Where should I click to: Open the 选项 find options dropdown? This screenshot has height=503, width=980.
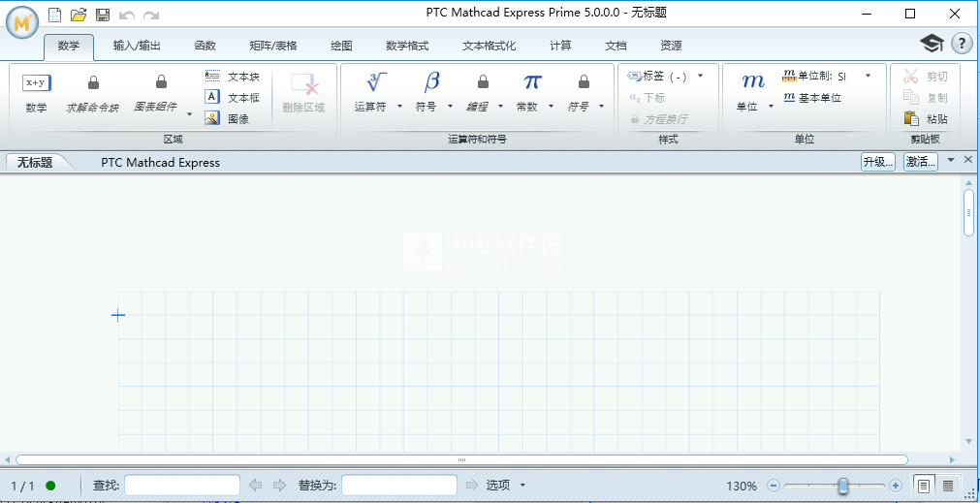point(522,485)
